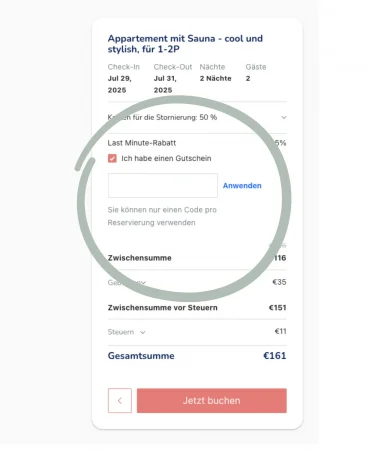Viewport: 385px width, 450px height.
Task: Click the 2 Nächte value
Action: [x=215, y=79]
